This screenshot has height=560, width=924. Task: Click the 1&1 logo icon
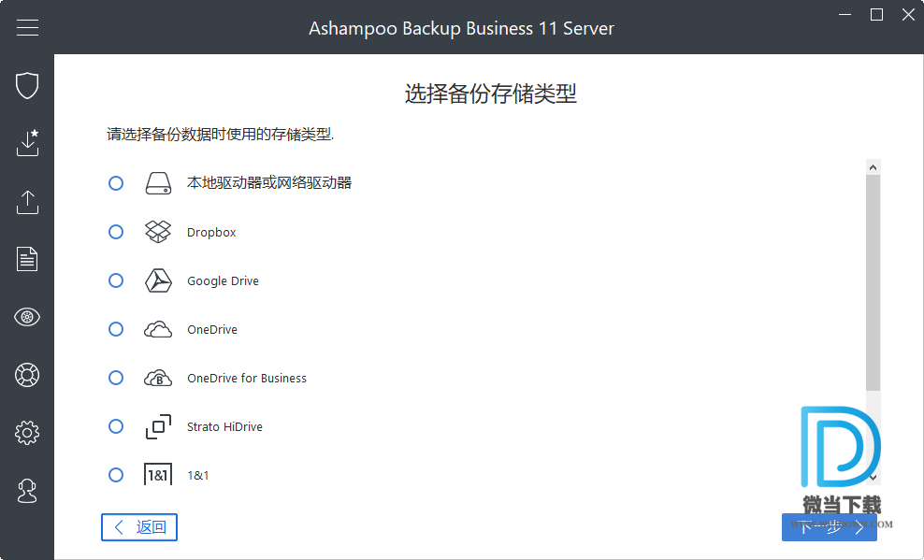(x=158, y=475)
